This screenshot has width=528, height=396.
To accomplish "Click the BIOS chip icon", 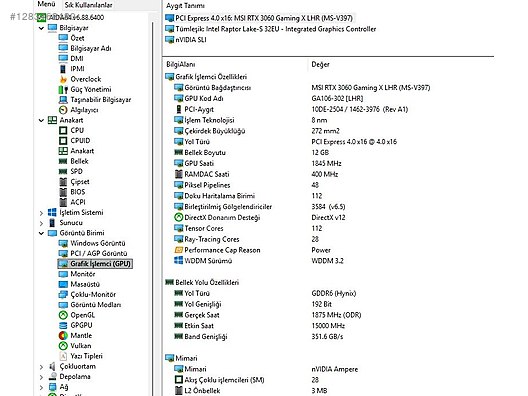I will (x=63, y=192).
